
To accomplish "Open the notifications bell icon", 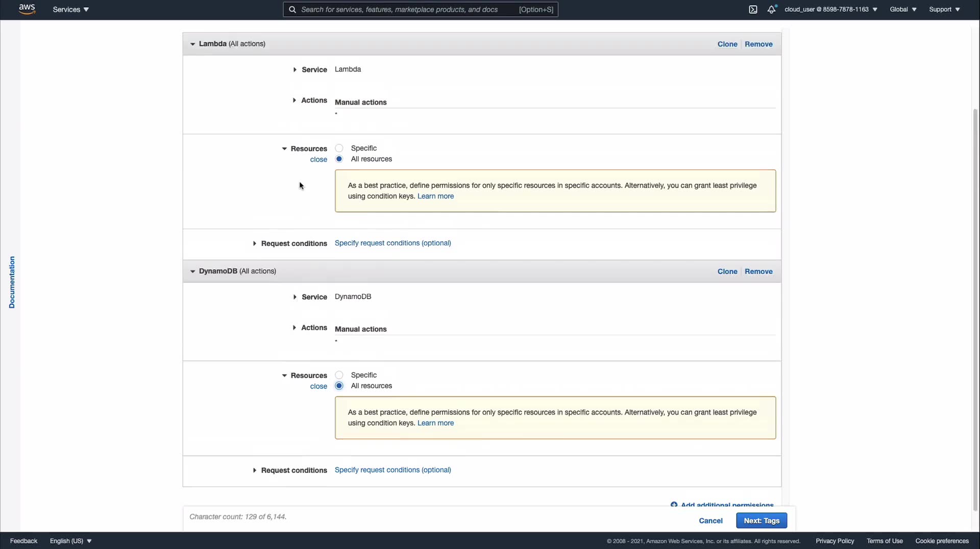I will [x=771, y=10].
